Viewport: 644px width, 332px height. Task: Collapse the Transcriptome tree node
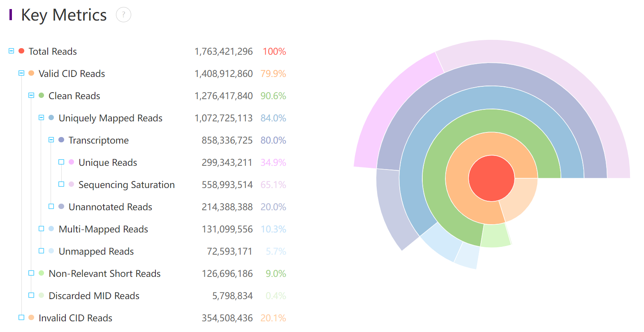[51, 140]
